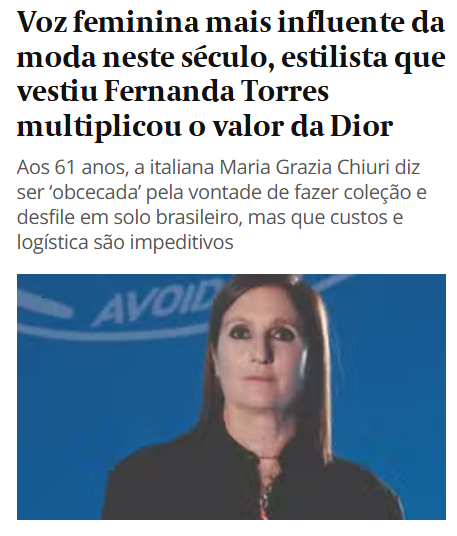Screen dimensions: 457x536
Task: Click 'logística são impeditivos' text line
Action: pos(125,242)
